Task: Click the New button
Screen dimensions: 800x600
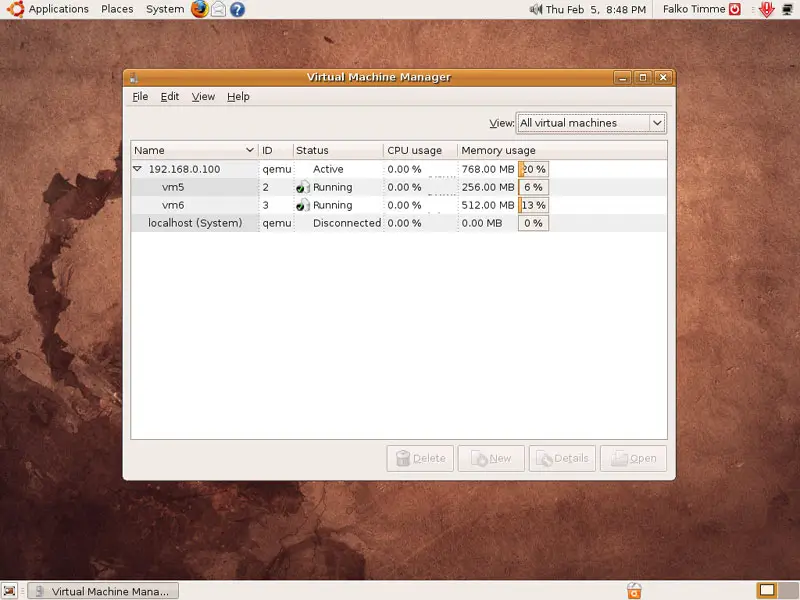Action: point(491,459)
